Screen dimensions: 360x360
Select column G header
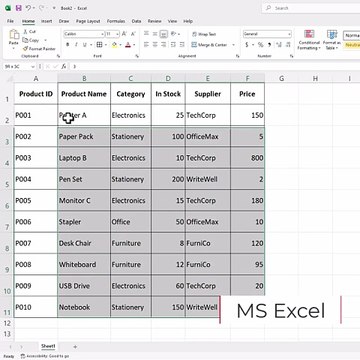(282, 79)
